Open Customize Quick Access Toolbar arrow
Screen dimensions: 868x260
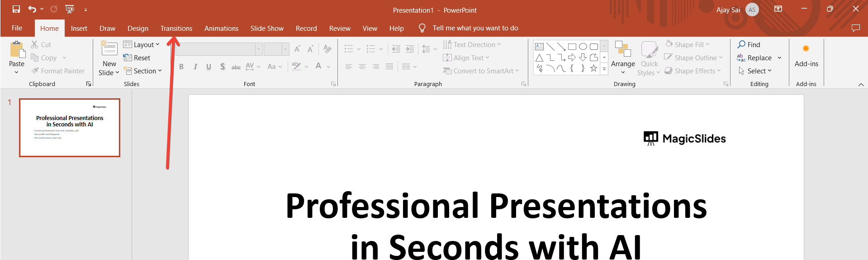[x=85, y=10]
